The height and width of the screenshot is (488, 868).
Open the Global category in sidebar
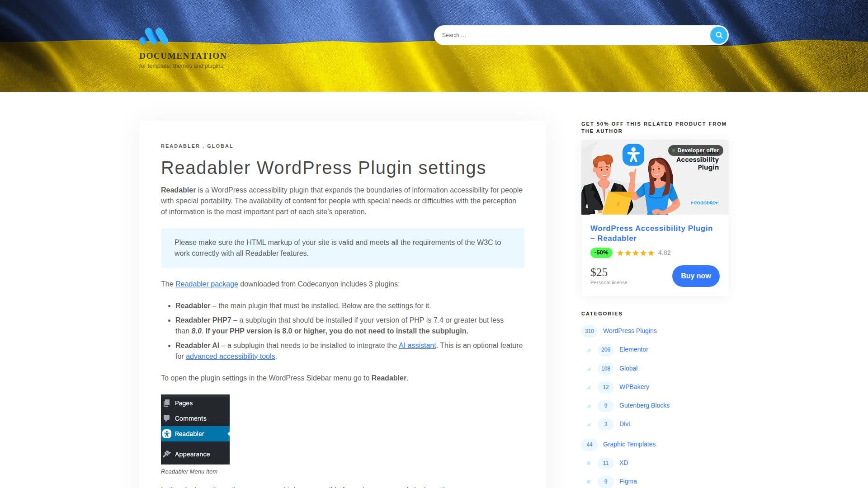coord(628,368)
